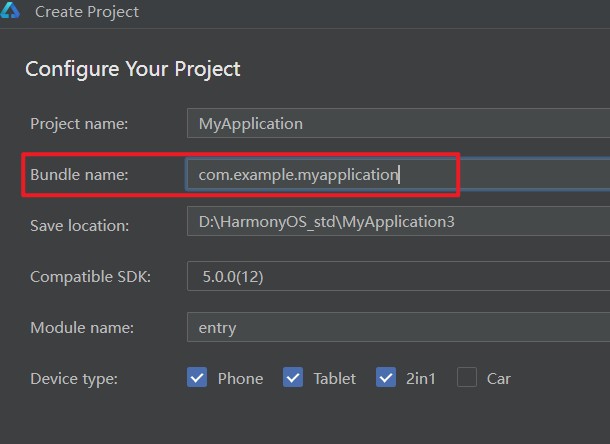Select the Save location path field

tap(398, 221)
